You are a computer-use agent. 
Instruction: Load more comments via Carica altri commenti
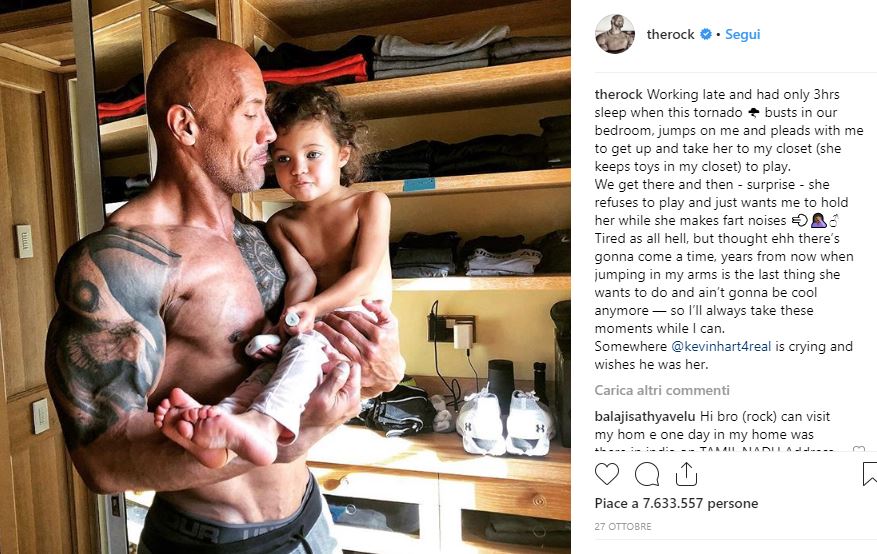[x=662, y=390]
